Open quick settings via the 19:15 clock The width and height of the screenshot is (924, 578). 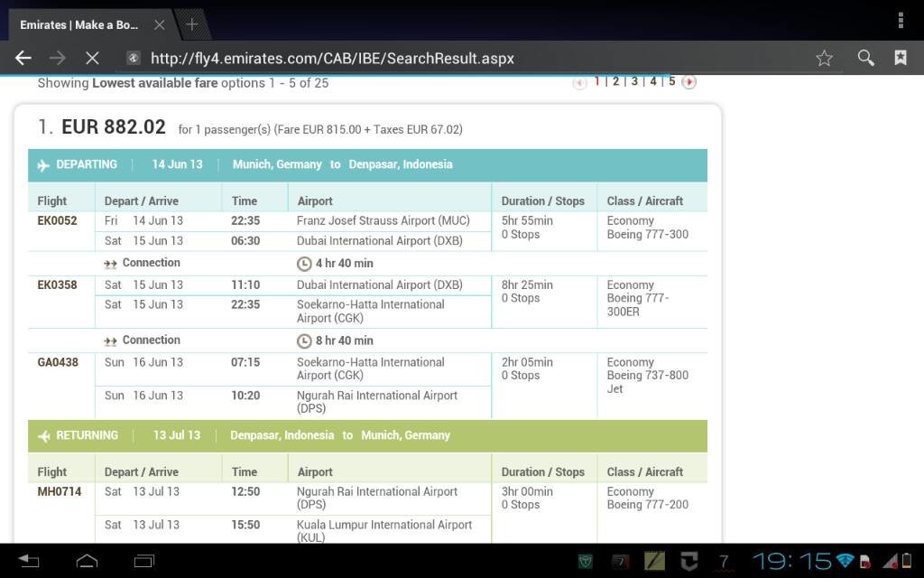tap(791, 561)
